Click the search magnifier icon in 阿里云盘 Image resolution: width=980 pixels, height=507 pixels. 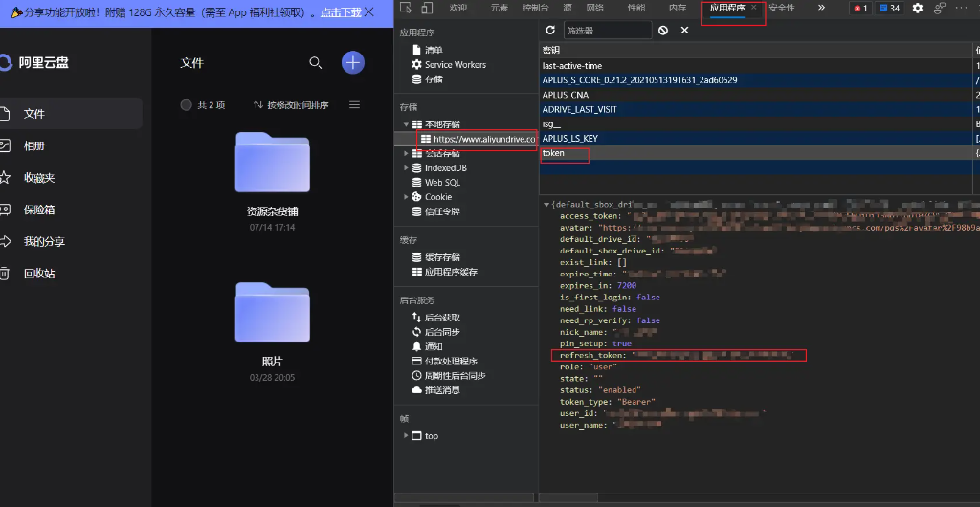(x=315, y=63)
